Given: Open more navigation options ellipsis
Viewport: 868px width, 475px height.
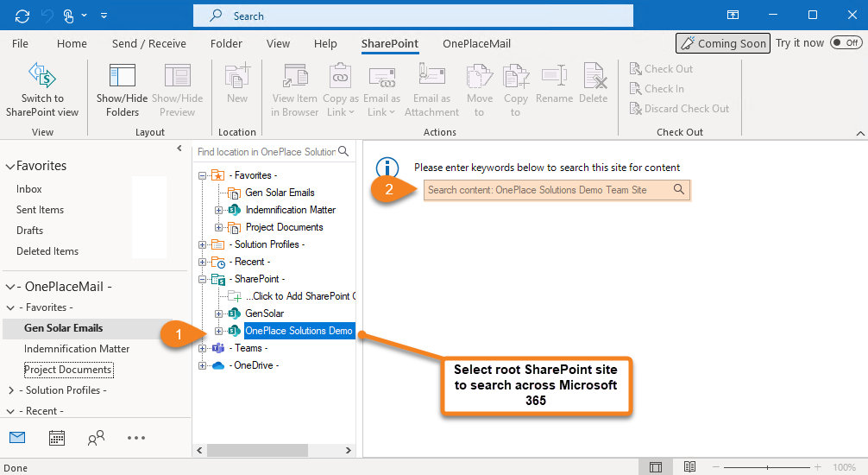Looking at the screenshot, I should point(135,438).
